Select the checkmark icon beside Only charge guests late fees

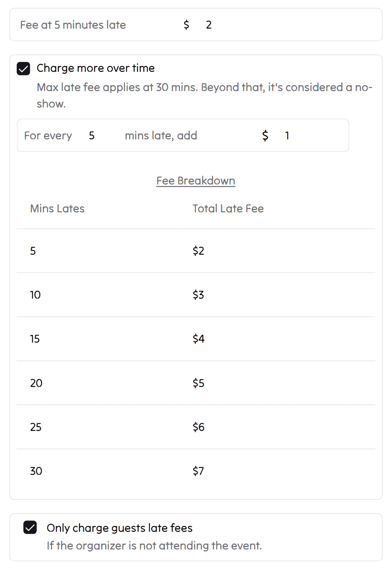click(31, 527)
